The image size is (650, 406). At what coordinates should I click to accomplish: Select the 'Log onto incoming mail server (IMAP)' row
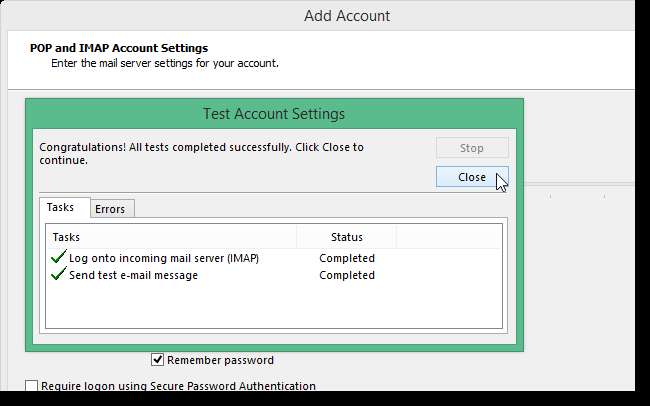click(274, 258)
